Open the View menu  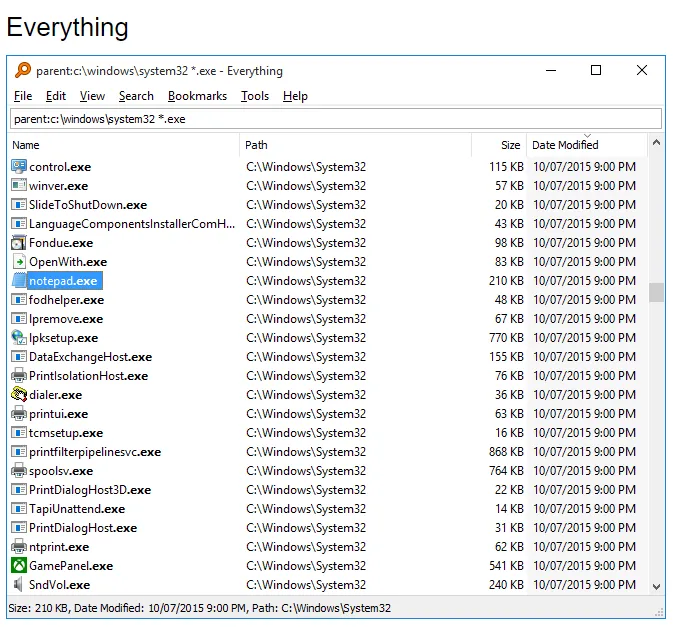(x=92, y=96)
